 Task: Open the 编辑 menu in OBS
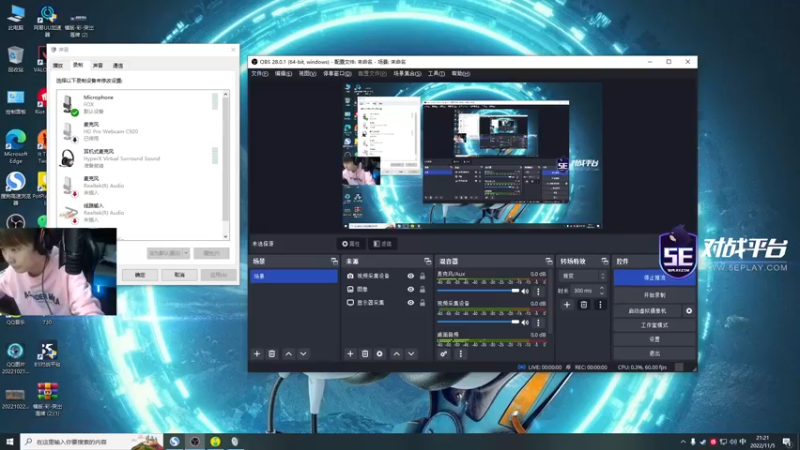(283, 74)
